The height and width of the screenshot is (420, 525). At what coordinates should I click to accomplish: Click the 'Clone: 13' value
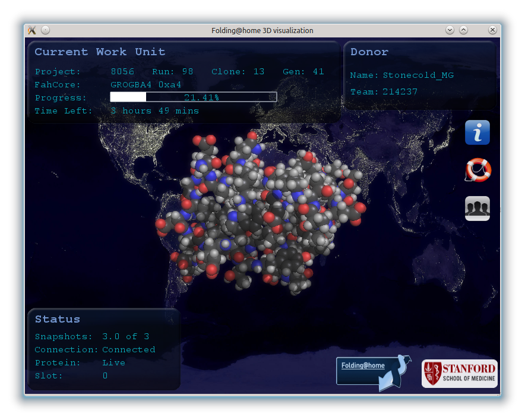pos(238,72)
